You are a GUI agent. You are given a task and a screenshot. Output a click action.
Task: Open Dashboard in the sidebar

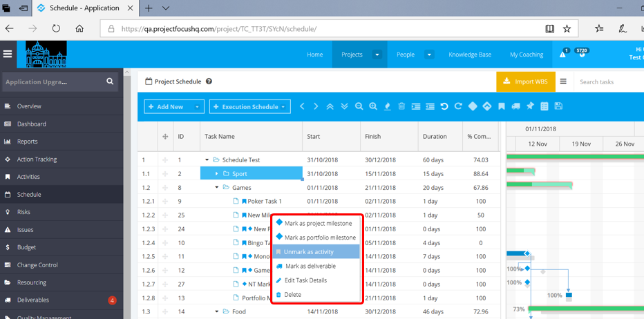(61, 124)
